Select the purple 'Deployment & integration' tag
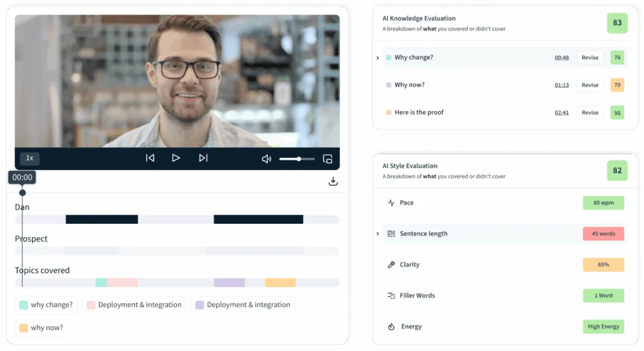644x351 pixels. pos(243,304)
